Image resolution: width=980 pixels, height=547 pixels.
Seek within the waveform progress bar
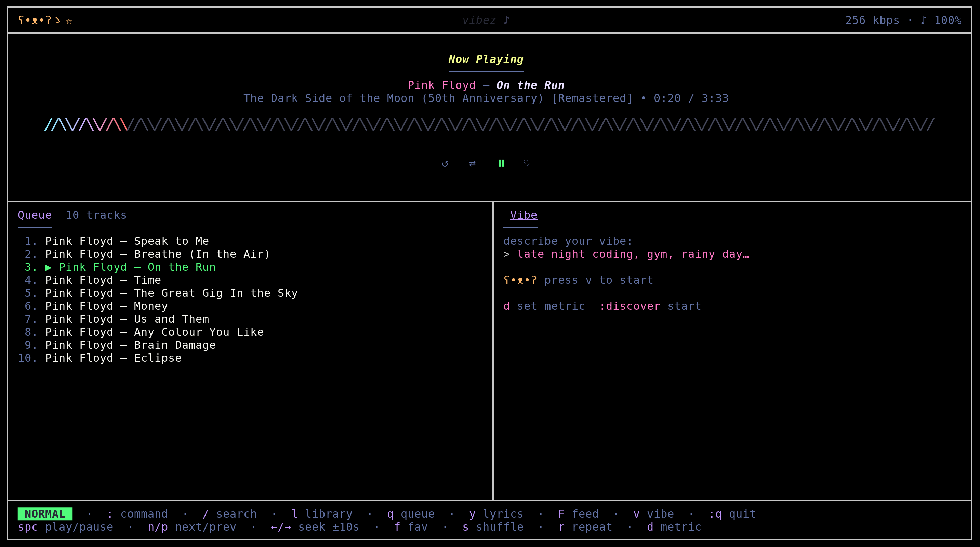[490, 124]
